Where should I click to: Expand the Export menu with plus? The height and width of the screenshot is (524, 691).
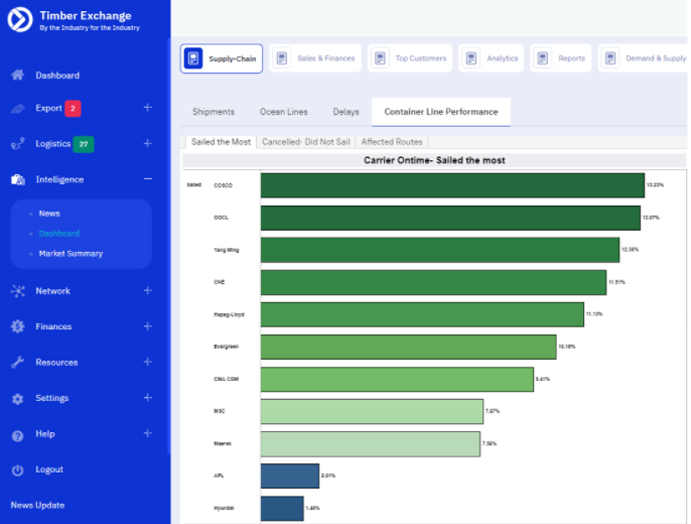pyautogui.click(x=148, y=108)
